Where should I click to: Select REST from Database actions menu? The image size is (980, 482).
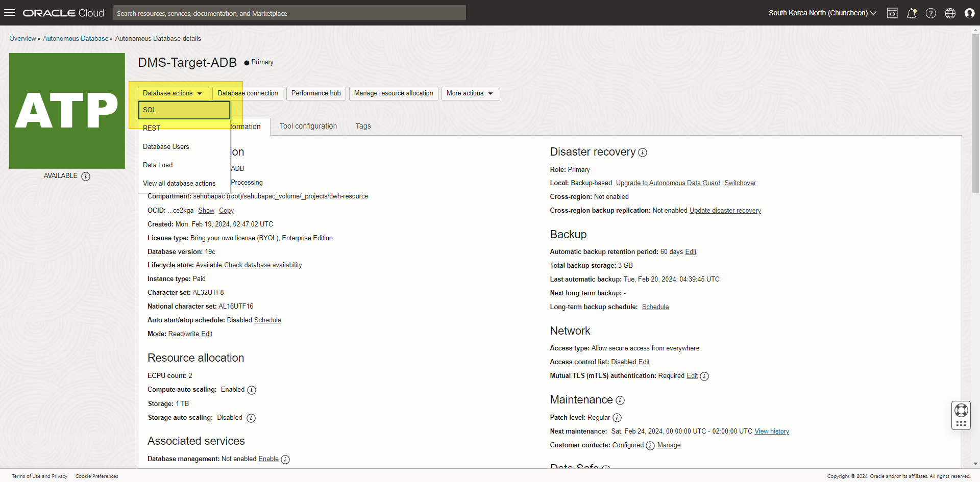184,128
